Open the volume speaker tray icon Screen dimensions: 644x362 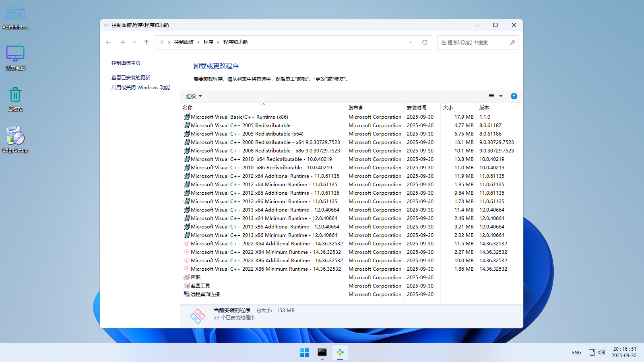602,352
